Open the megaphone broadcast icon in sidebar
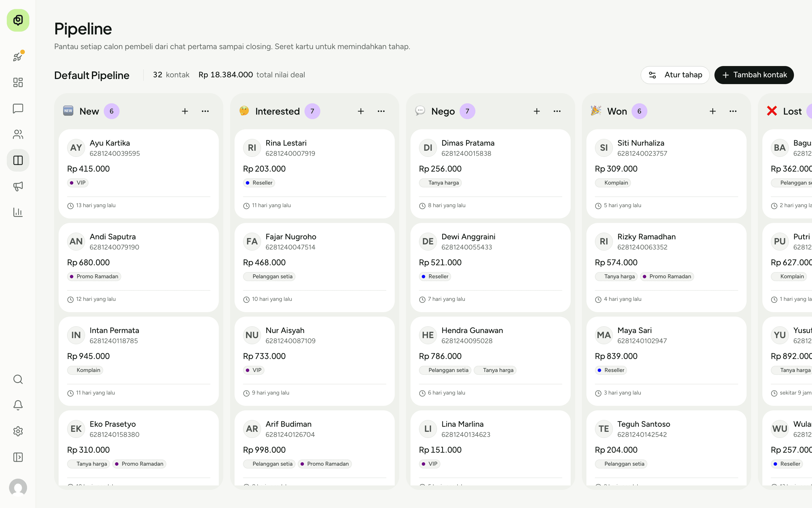The height and width of the screenshot is (508, 812). click(18, 186)
